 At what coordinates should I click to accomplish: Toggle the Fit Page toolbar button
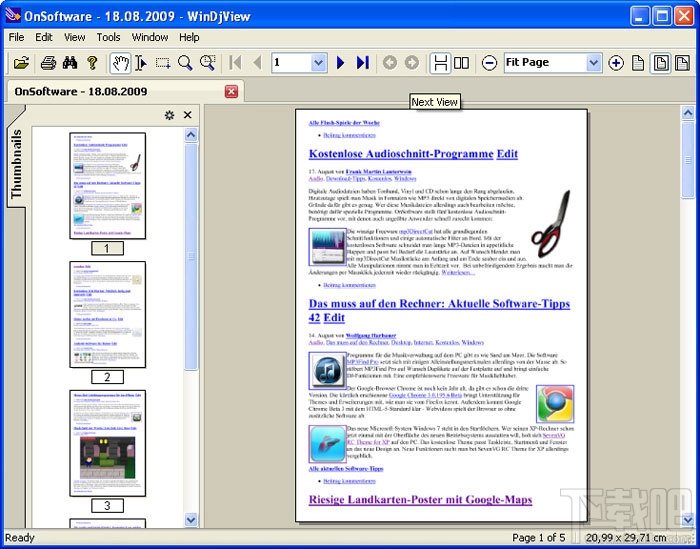coord(661,63)
